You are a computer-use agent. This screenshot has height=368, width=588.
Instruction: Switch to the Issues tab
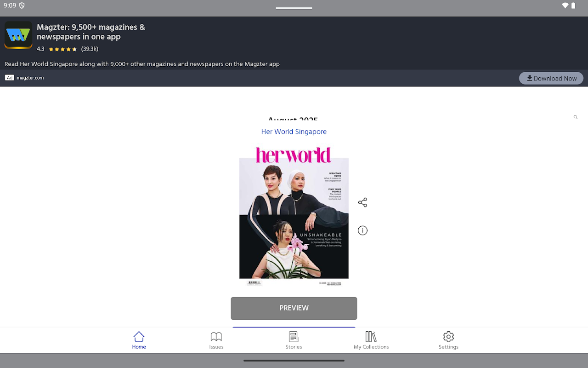(216, 340)
